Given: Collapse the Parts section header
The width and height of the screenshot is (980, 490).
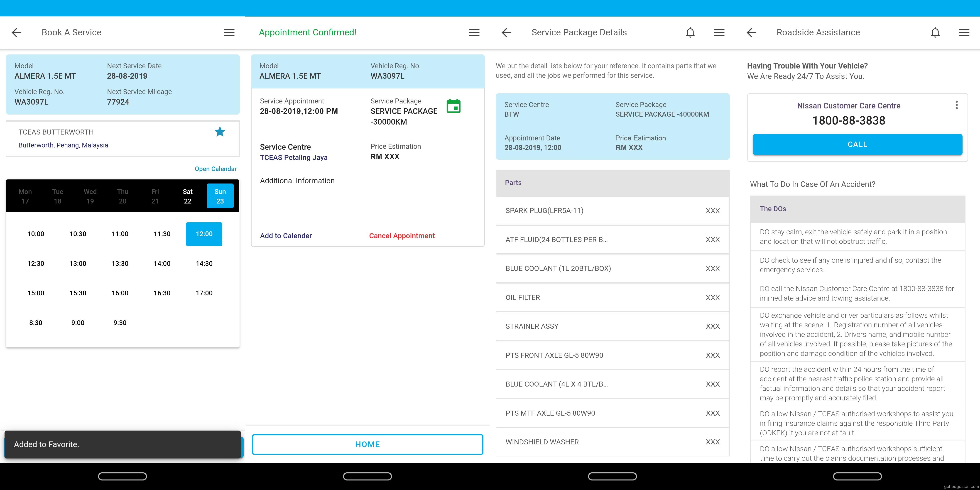Looking at the screenshot, I should coord(612,183).
